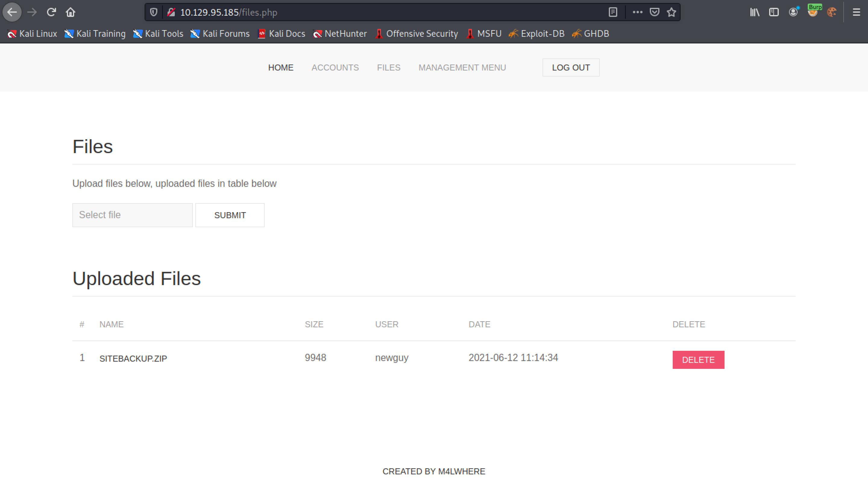The width and height of the screenshot is (868, 487).
Task: Click the LOG OUT button
Action: click(571, 68)
